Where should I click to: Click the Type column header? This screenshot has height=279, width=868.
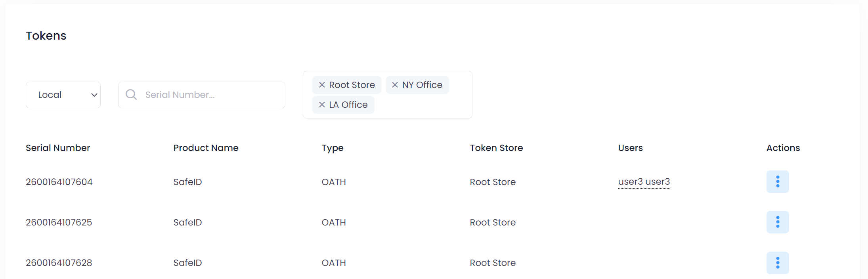332,148
